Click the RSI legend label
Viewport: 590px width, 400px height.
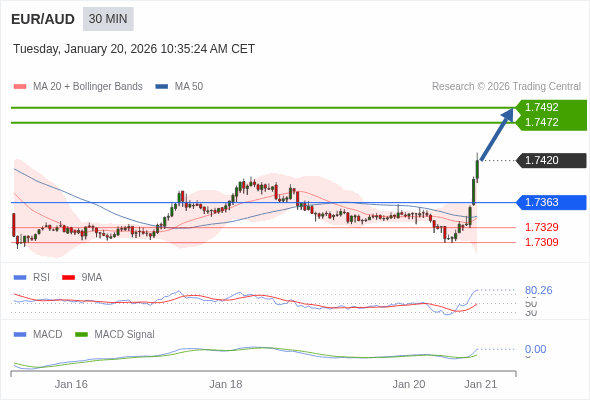pyautogui.click(x=41, y=278)
